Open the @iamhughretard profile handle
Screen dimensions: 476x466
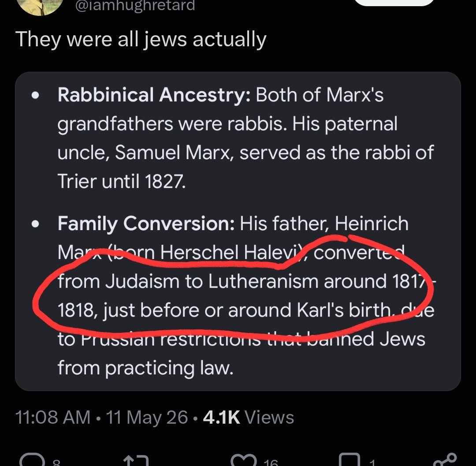[135, 5]
